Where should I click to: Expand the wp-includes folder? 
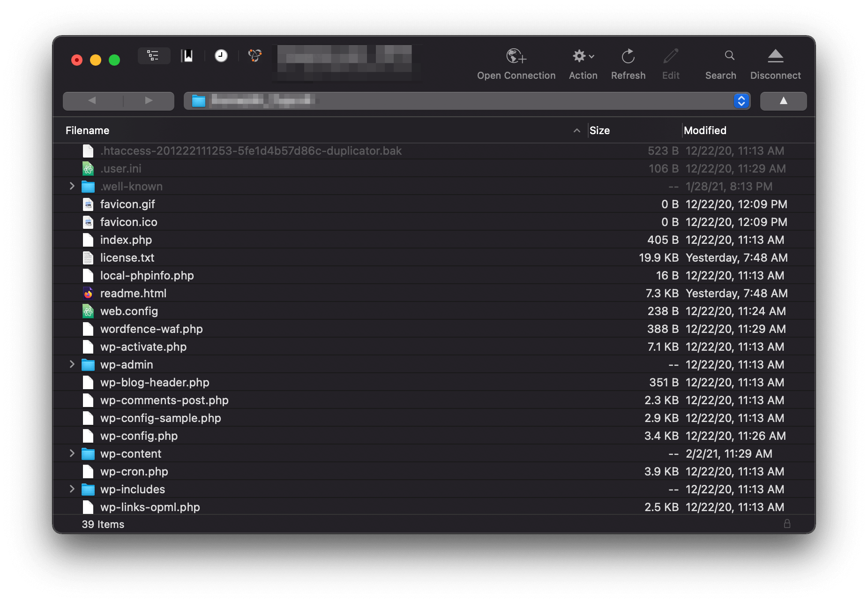(x=72, y=489)
